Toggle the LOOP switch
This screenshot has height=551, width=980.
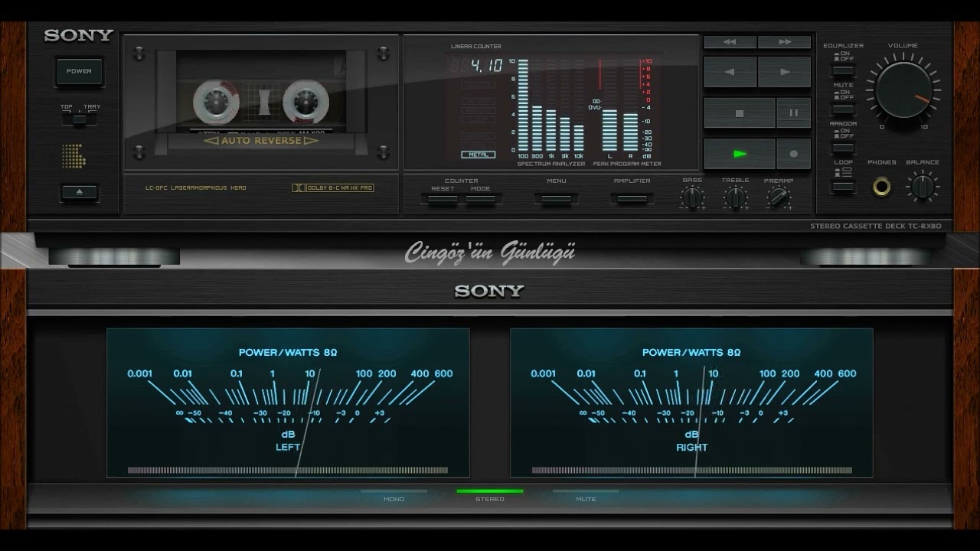tap(843, 186)
